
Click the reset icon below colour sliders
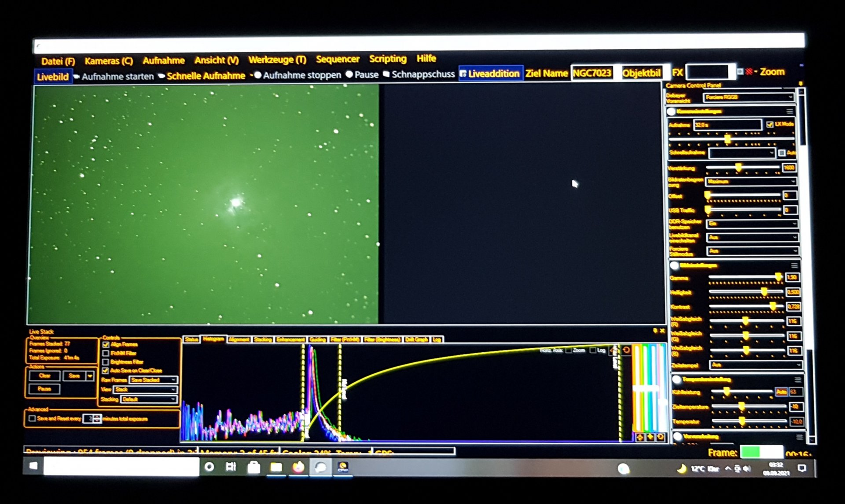coord(660,437)
